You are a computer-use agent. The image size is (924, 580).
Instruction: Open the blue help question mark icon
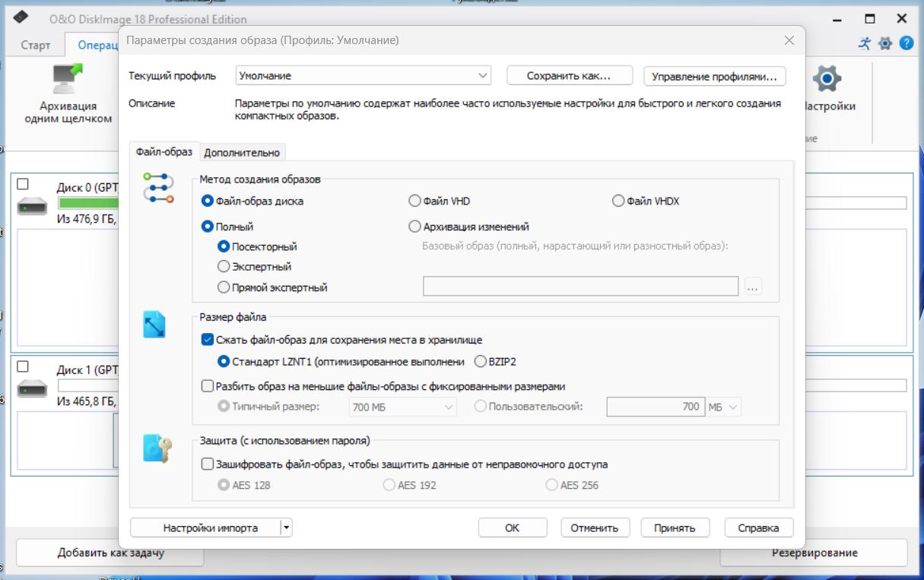pos(907,43)
